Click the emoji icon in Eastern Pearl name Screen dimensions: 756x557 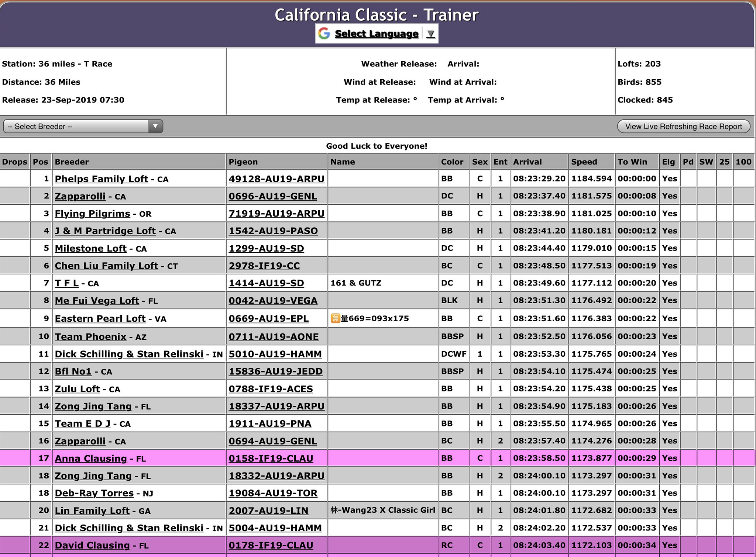click(x=335, y=318)
